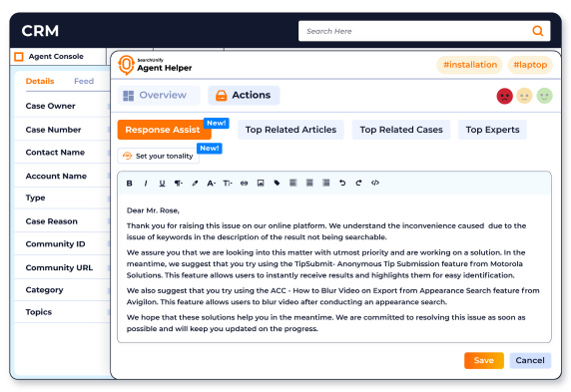
Task: Open the text size TI dropdown
Action: click(228, 184)
